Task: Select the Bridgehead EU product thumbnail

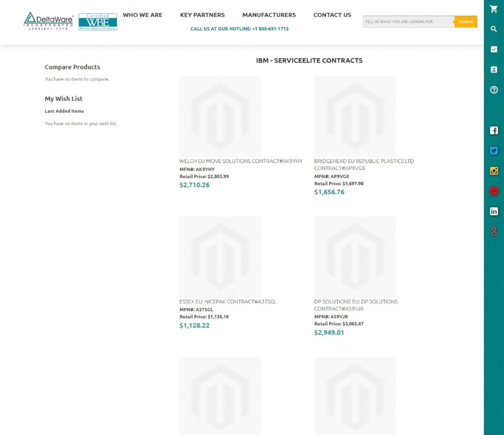Action: 354,116
